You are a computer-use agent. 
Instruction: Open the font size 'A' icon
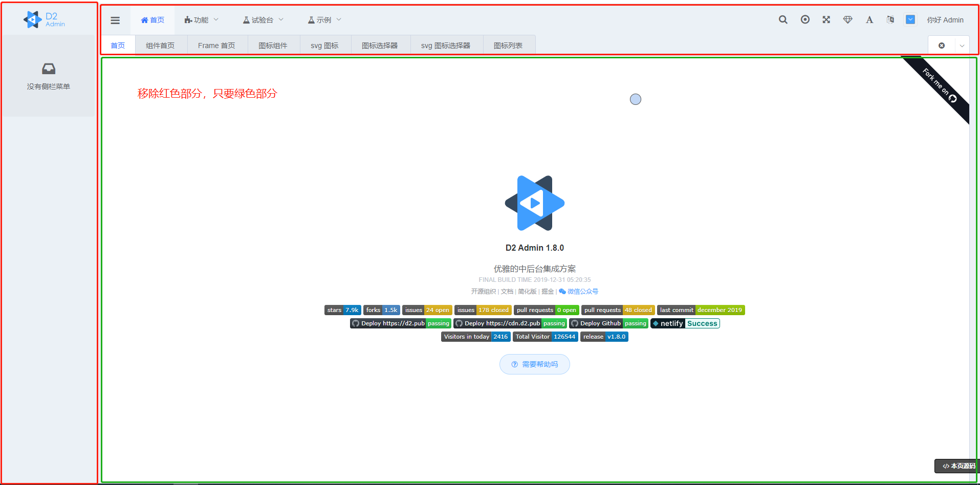click(x=869, y=19)
